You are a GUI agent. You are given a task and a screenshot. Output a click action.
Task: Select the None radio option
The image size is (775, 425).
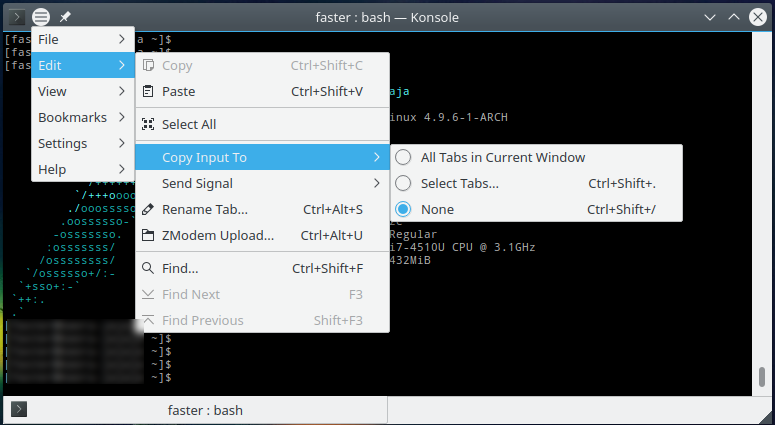point(403,209)
